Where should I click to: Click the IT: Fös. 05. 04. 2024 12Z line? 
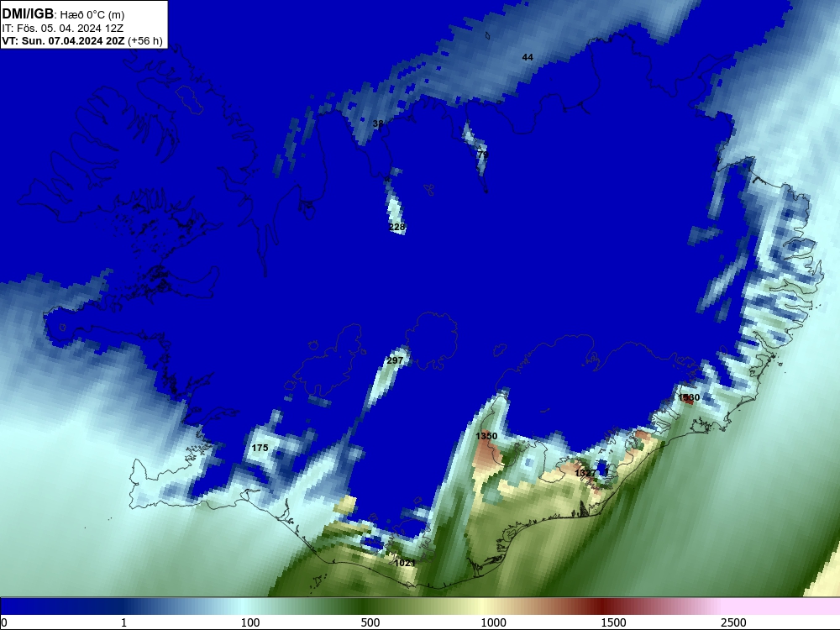click(63, 29)
